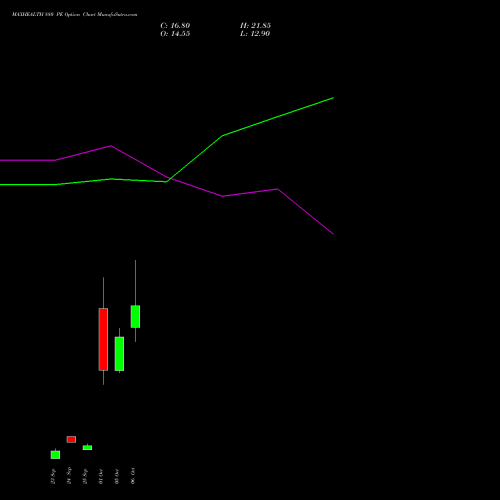
Task: Click the 23 Sep date label
Action: [53, 476]
